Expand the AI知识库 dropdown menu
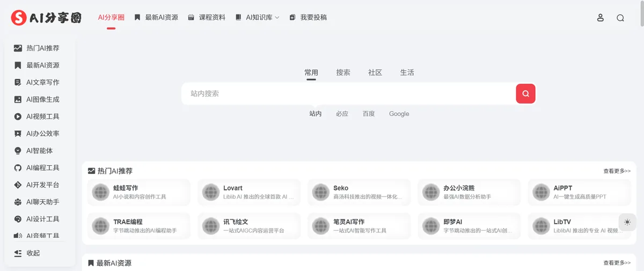 [x=258, y=18]
